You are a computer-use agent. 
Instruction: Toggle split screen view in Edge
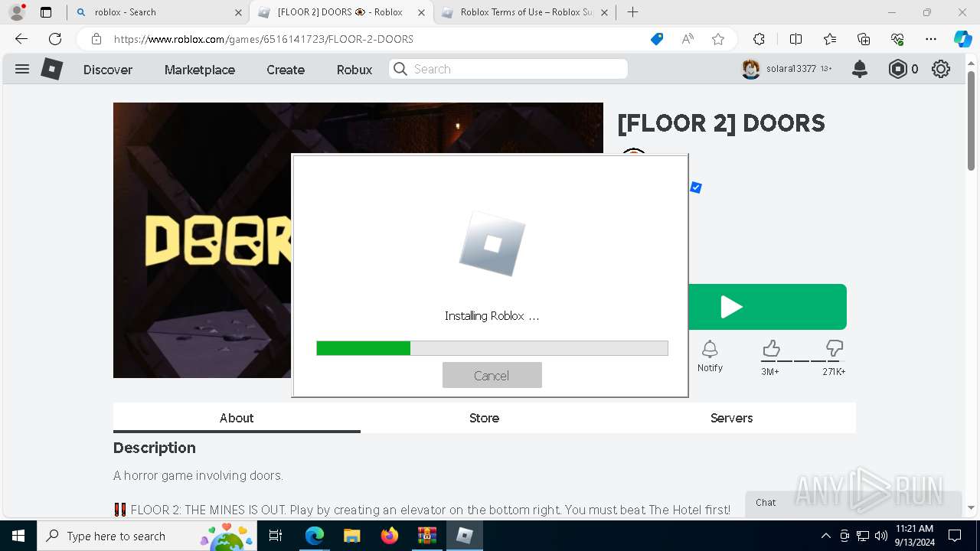[795, 39]
